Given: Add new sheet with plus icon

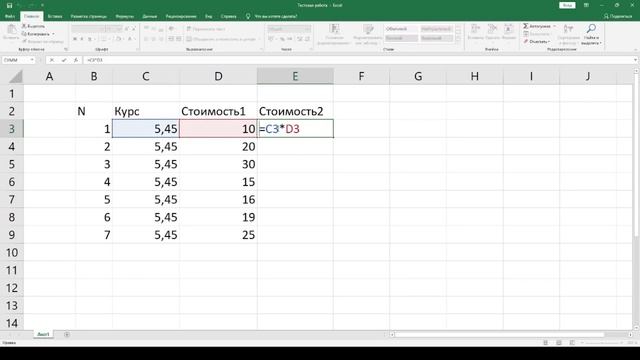Looking at the screenshot, I should (x=67, y=334).
